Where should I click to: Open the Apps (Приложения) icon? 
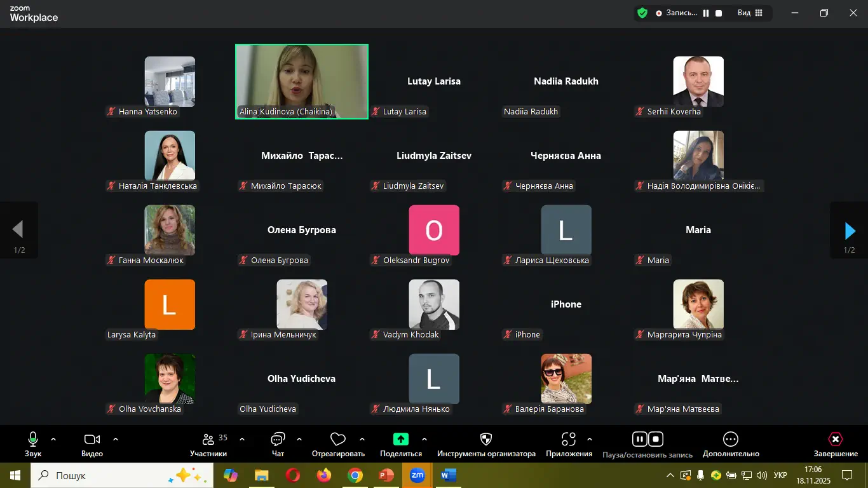(569, 440)
